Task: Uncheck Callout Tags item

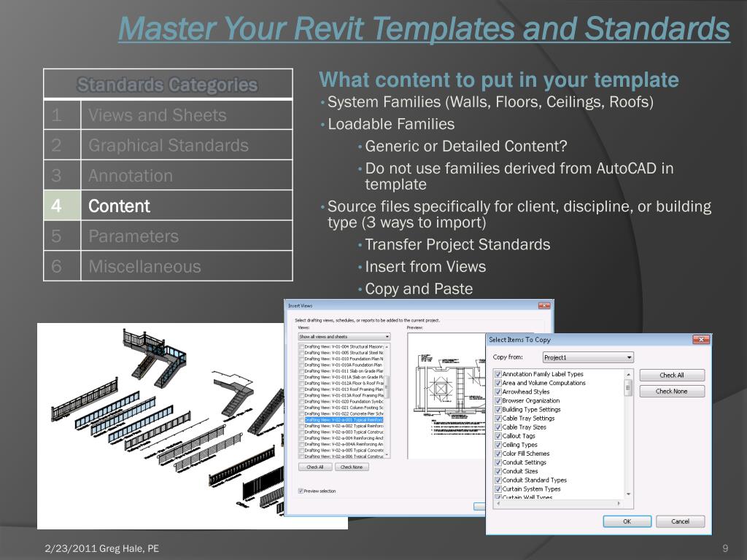Action: coord(498,436)
